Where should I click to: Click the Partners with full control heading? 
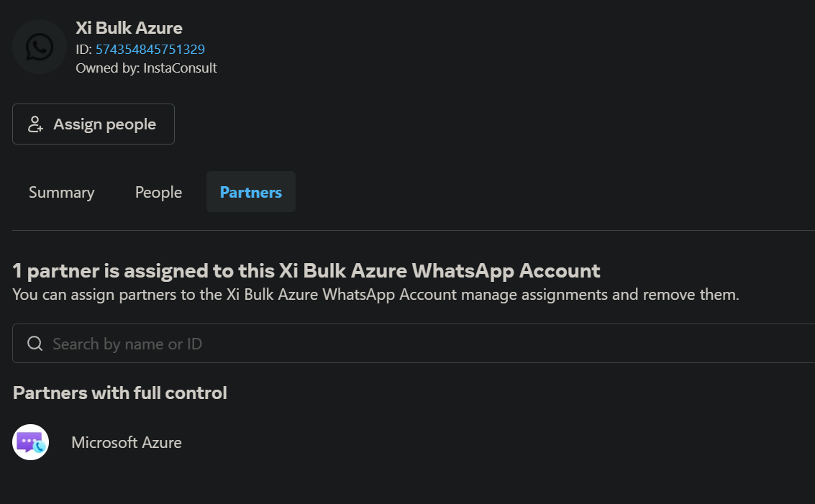click(x=119, y=393)
